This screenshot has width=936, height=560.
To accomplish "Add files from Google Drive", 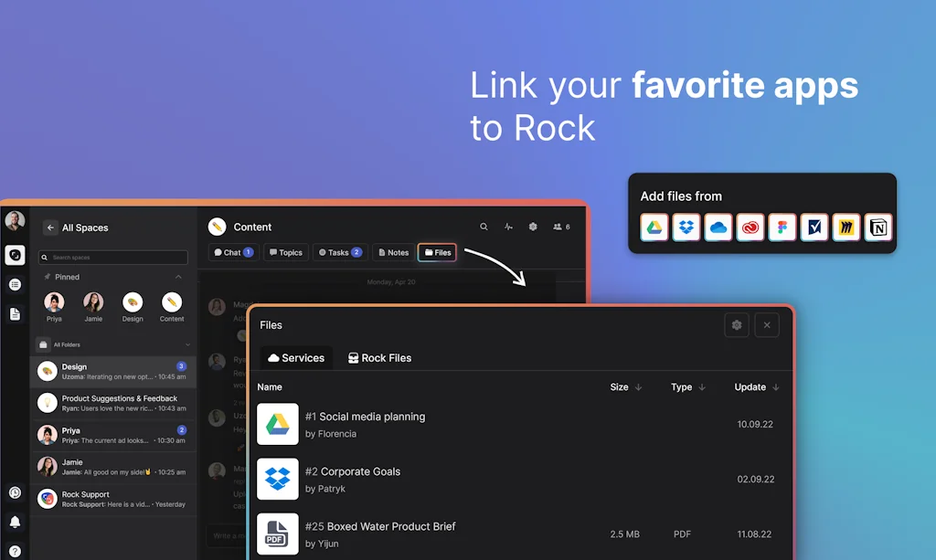I will click(654, 227).
